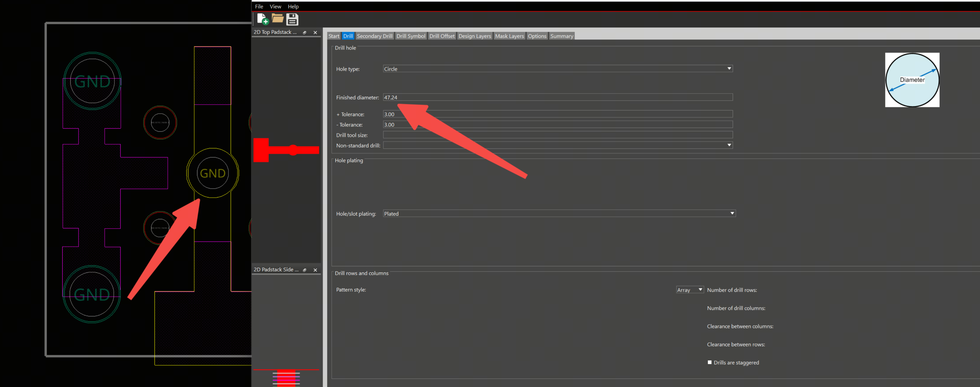Click the Open folder toolbar icon
This screenshot has height=387, width=980.
point(277,18)
